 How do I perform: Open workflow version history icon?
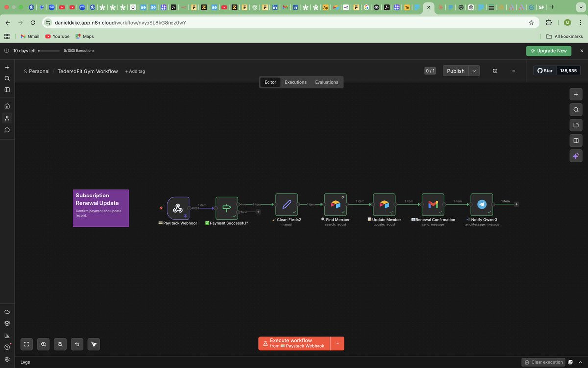coord(495,71)
